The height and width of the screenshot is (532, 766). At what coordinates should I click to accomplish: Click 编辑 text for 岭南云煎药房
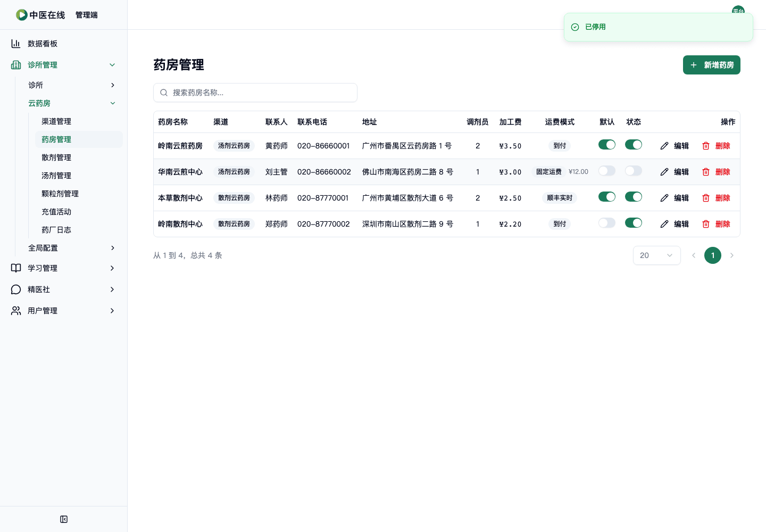681,146
